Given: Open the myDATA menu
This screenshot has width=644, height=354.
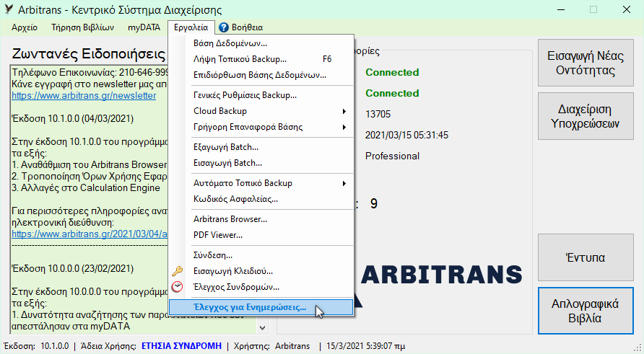Looking at the screenshot, I should 144,27.
